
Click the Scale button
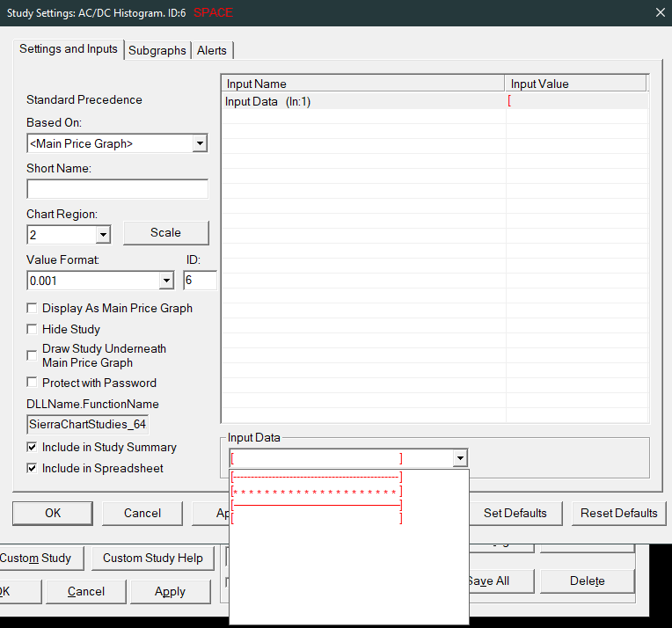165,233
